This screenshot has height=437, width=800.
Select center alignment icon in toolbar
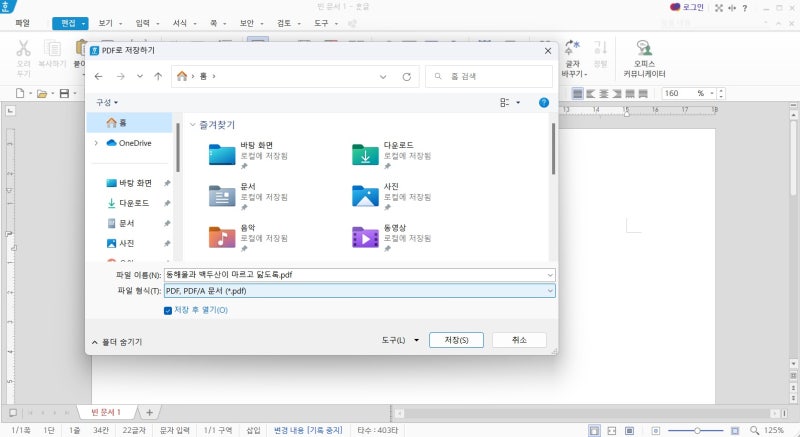click(604, 93)
